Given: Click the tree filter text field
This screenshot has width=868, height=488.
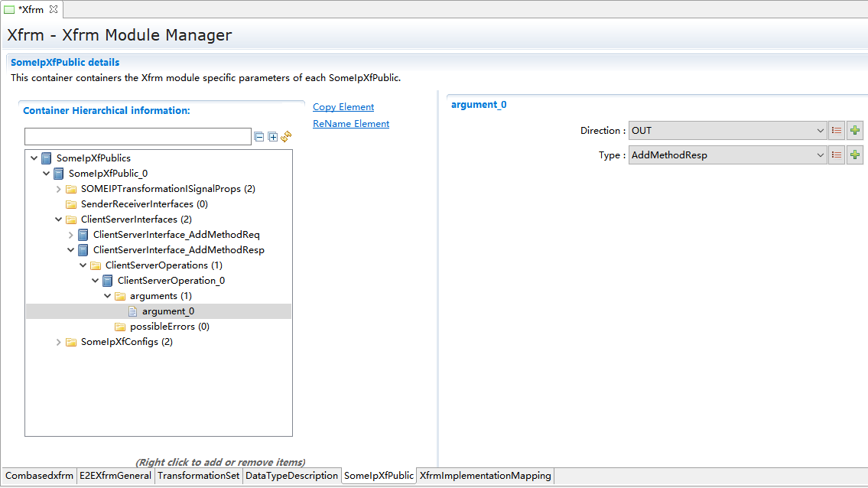Looking at the screenshot, I should tap(138, 137).
